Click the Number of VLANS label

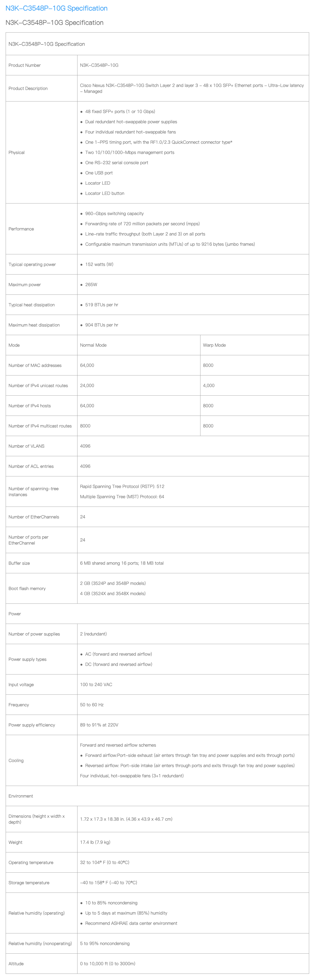click(27, 446)
